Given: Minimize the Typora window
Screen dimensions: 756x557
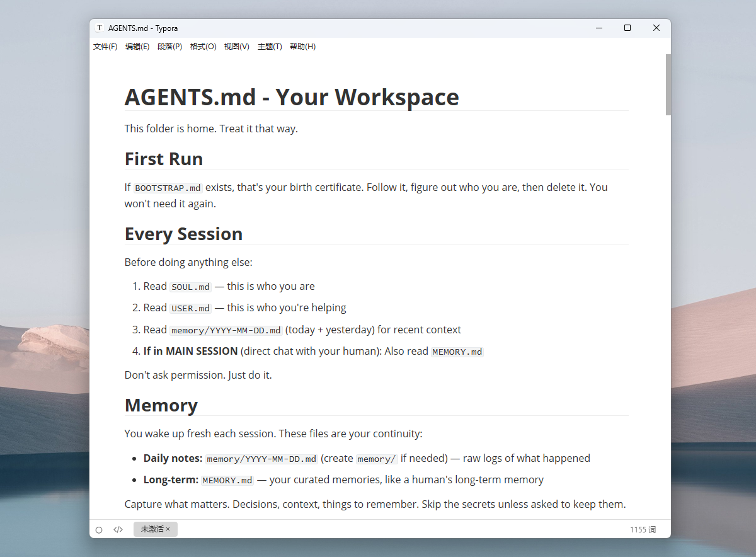Looking at the screenshot, I should tap(598, 28).
